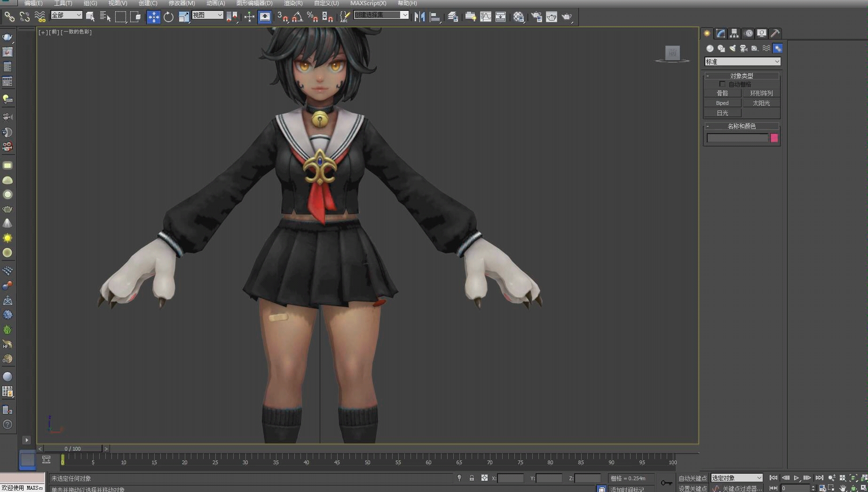
Task: Select the Select and Rotate tool
Action: (168, 16)
